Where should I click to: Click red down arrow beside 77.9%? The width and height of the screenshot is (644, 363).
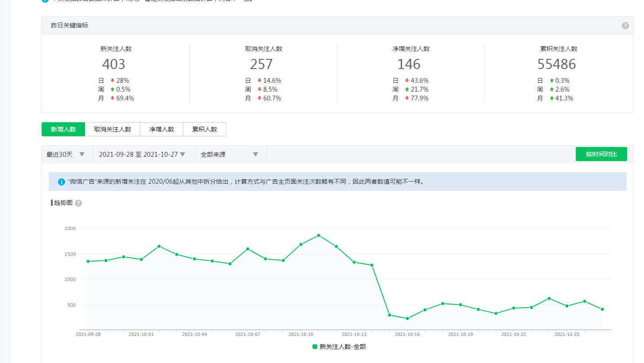[407, 98]
